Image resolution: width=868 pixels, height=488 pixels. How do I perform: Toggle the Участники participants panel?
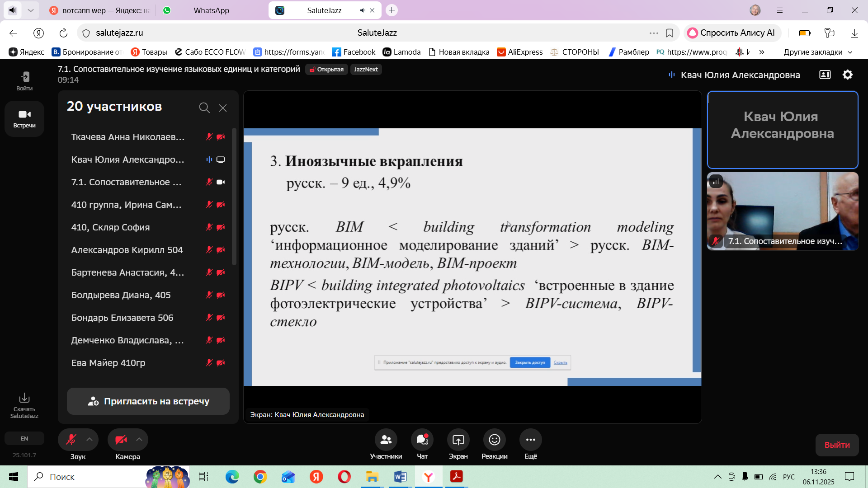(386, 440)
